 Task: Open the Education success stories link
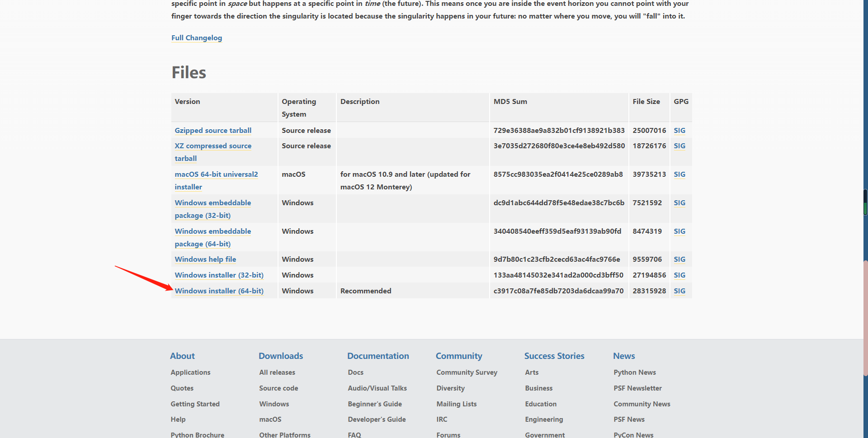click(541, 404)
